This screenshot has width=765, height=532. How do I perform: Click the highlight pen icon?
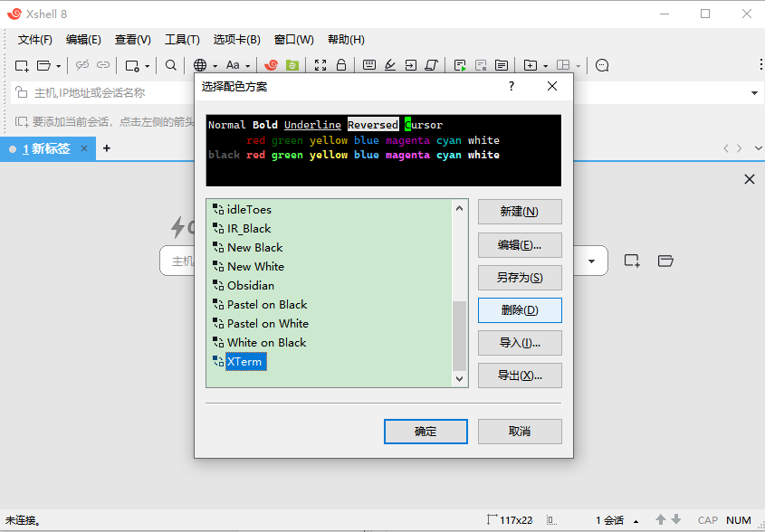pyautogui.click(x=390, y=65)
